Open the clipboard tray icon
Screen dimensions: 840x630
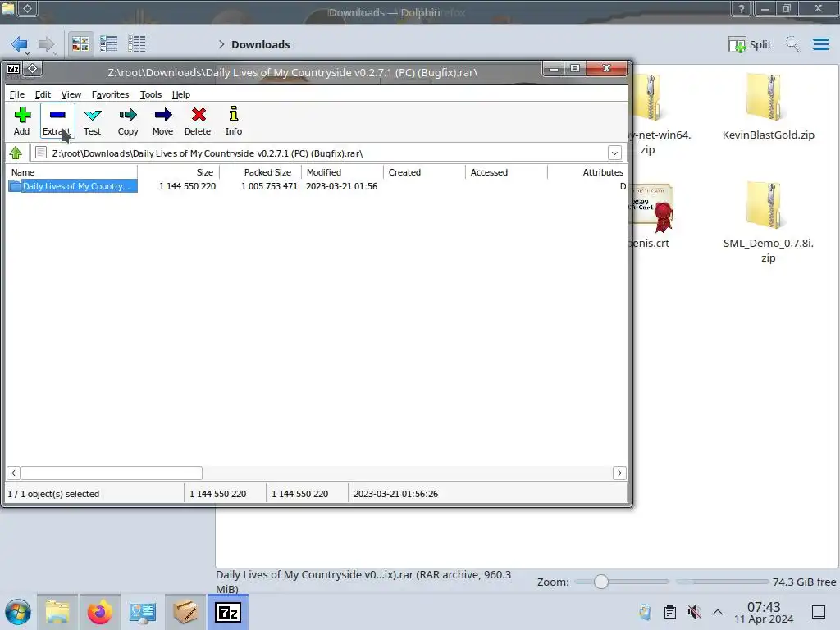(669, 612)
